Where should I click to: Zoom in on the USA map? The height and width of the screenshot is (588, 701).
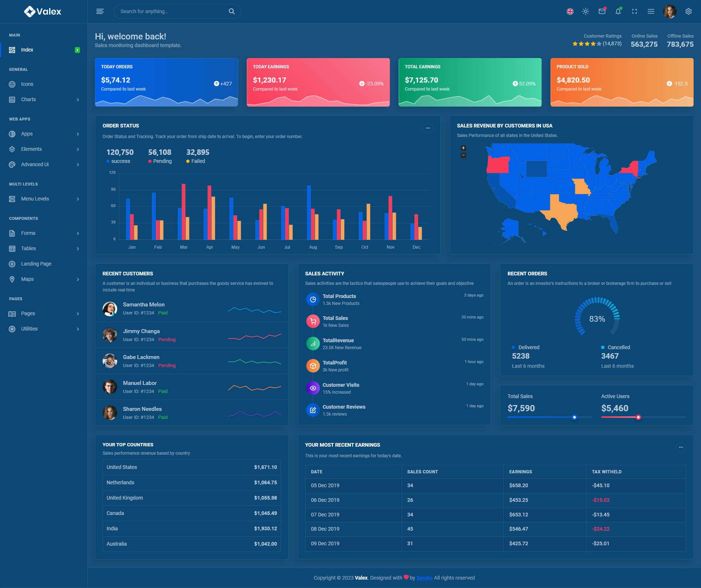[x=463, y=148]
